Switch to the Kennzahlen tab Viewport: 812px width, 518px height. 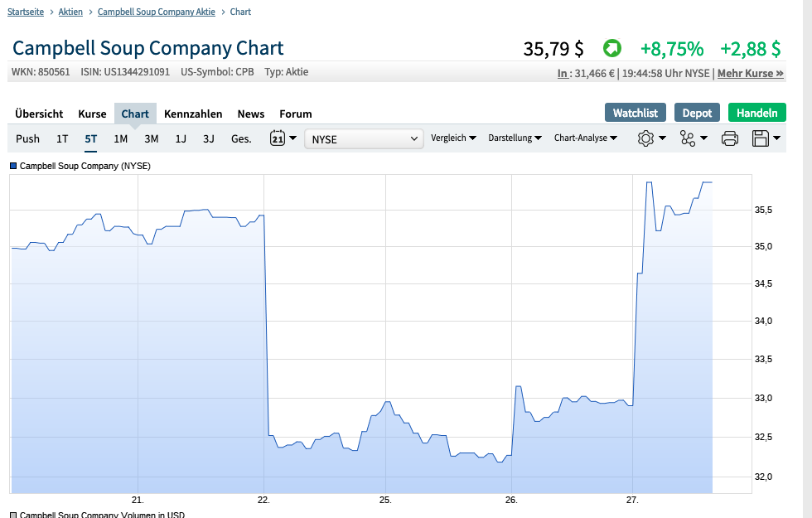193,114
